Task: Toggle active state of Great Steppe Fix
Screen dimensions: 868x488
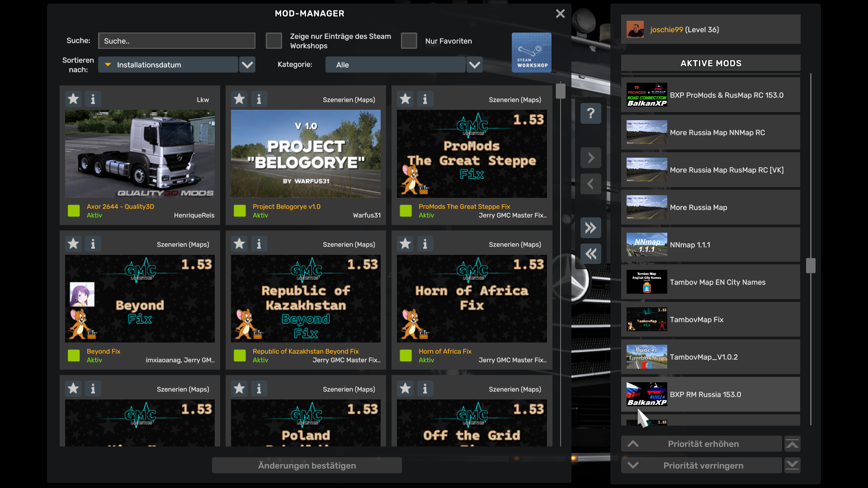Action: click(406, 211)
